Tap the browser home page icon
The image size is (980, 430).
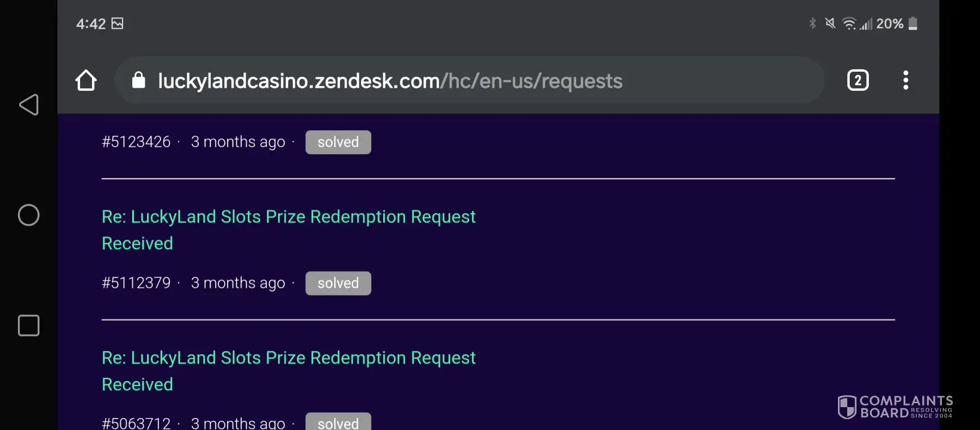[86, 81]
